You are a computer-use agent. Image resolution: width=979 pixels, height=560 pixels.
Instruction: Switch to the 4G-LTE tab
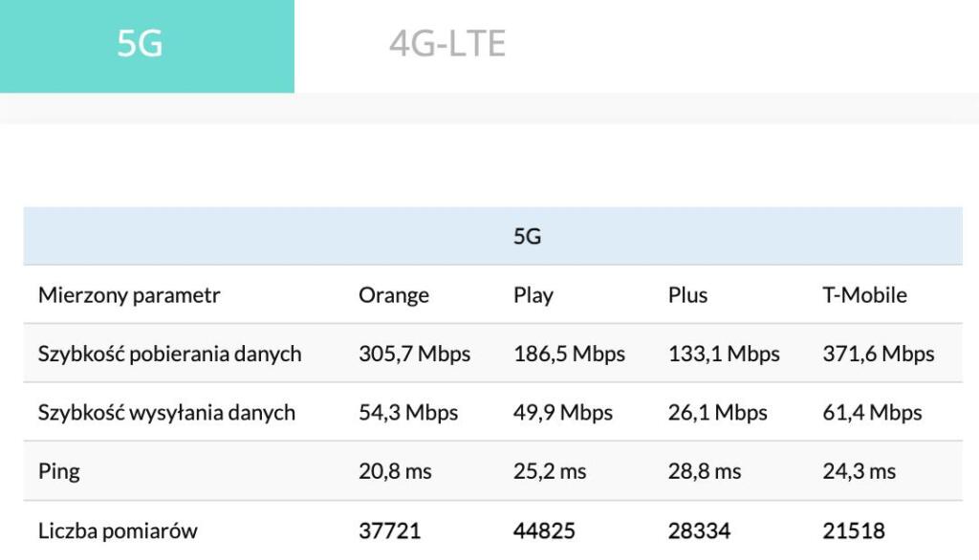point(446,45)
